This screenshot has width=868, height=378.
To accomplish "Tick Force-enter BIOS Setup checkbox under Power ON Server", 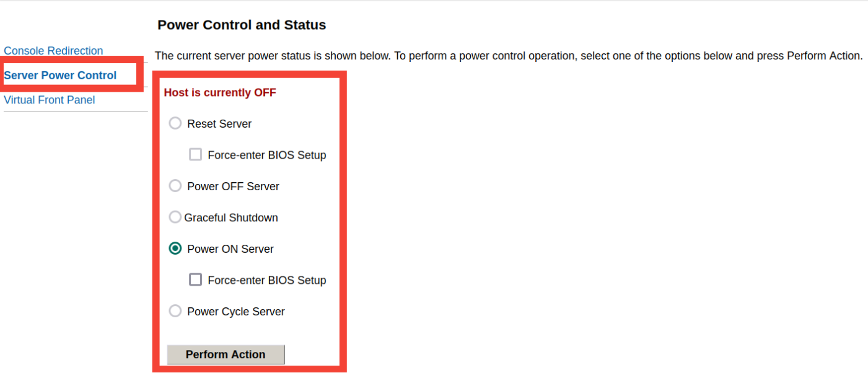I will [196, 280].
